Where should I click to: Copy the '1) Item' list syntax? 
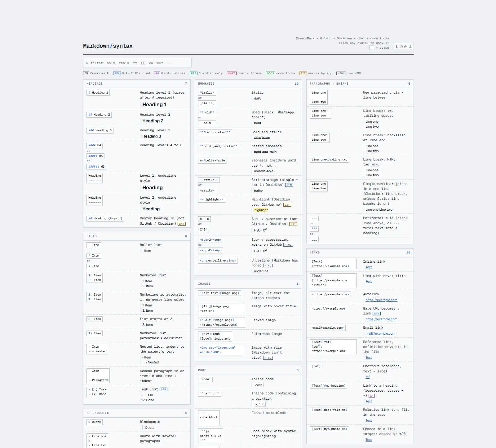point(95,333)
